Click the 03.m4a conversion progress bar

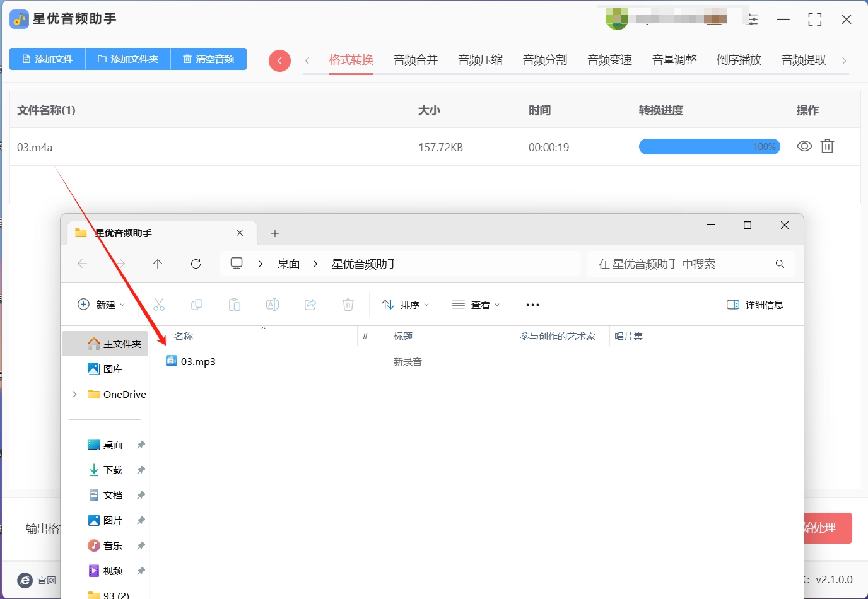coord(710,147)
